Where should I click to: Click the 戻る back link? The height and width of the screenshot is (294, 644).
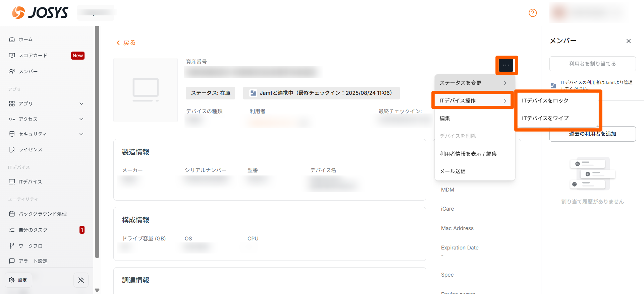click(x=126, y=43)
